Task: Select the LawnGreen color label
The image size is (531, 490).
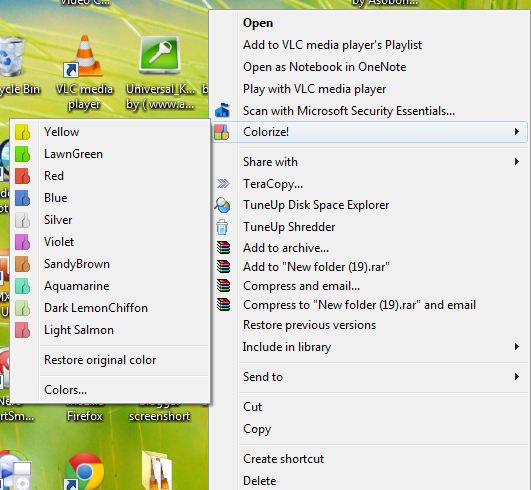Action: coord(73,154)
